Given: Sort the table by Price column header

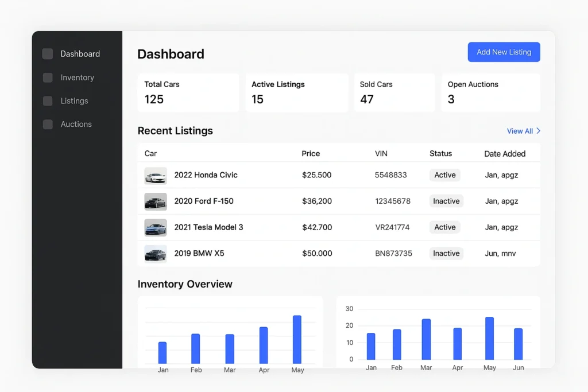Looking at the screenshot, I should 311,154.
